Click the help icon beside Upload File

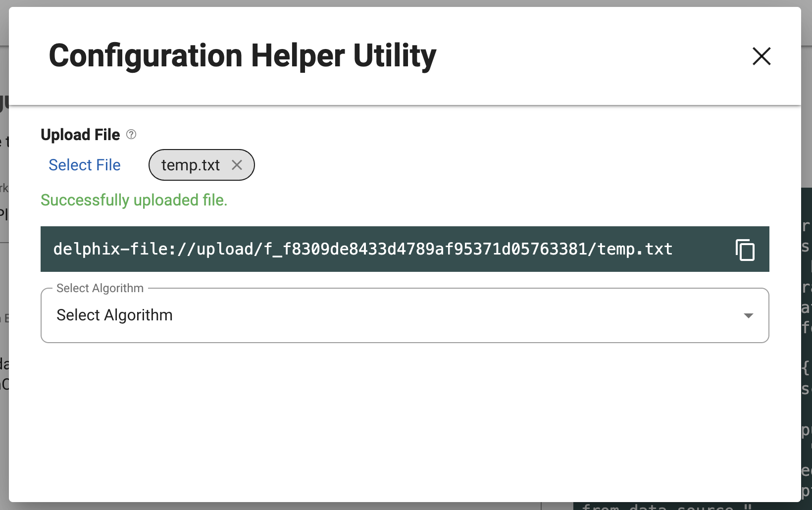[x=131, y=134]
